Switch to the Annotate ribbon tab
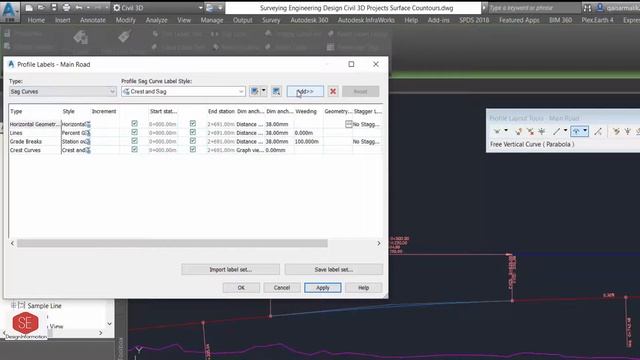 click(93, 20)
